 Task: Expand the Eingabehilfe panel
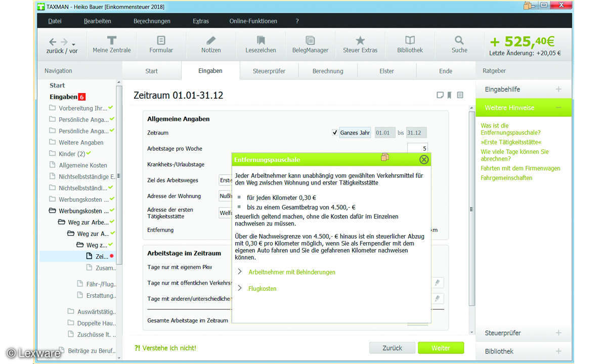pyautogui.click(x=558, y=89)
